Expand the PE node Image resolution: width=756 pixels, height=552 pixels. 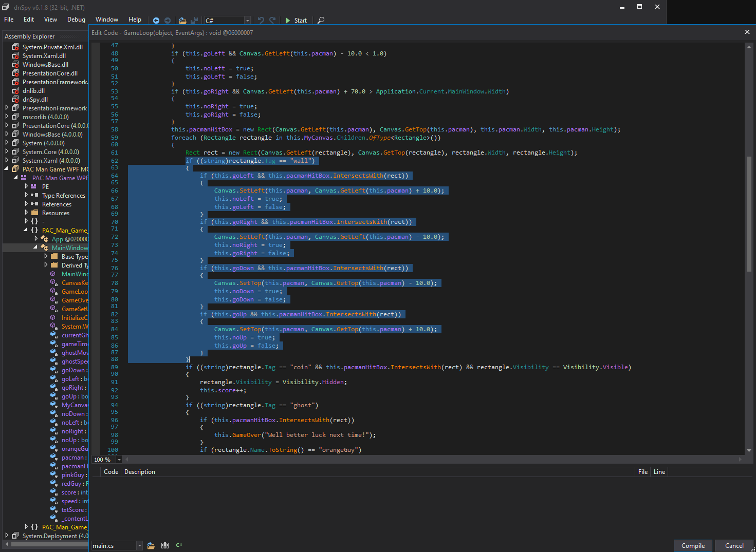[x=26, y=186]
